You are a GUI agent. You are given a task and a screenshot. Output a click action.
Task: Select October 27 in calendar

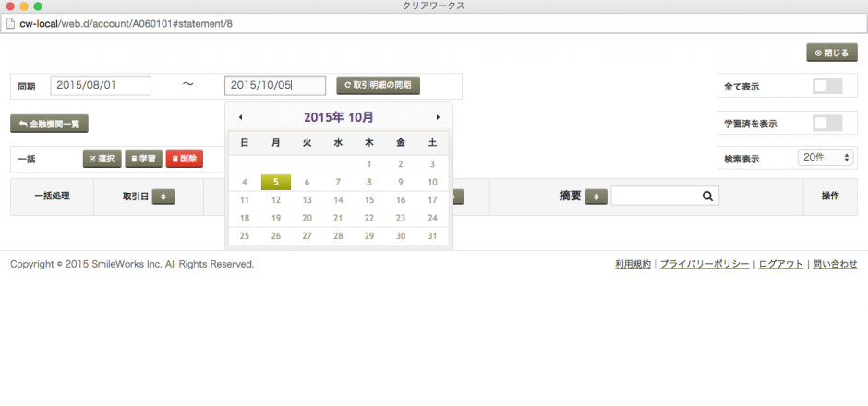tap(307, 236)
